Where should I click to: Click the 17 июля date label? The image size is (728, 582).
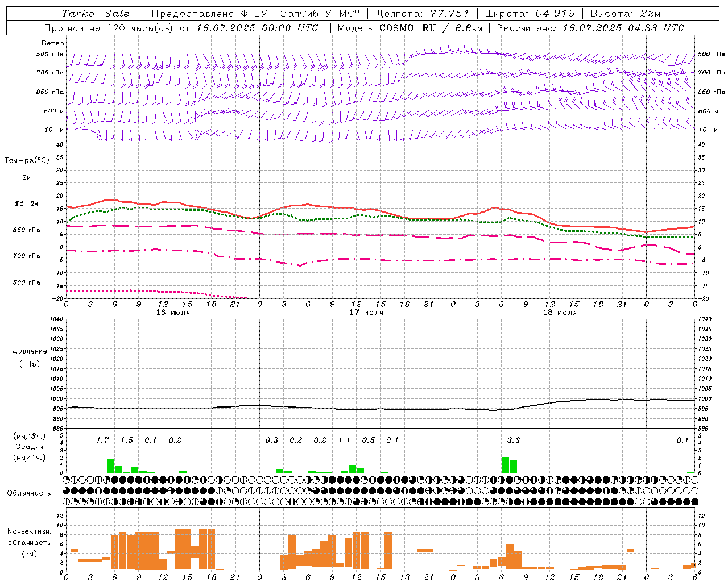tap(366, 312)
